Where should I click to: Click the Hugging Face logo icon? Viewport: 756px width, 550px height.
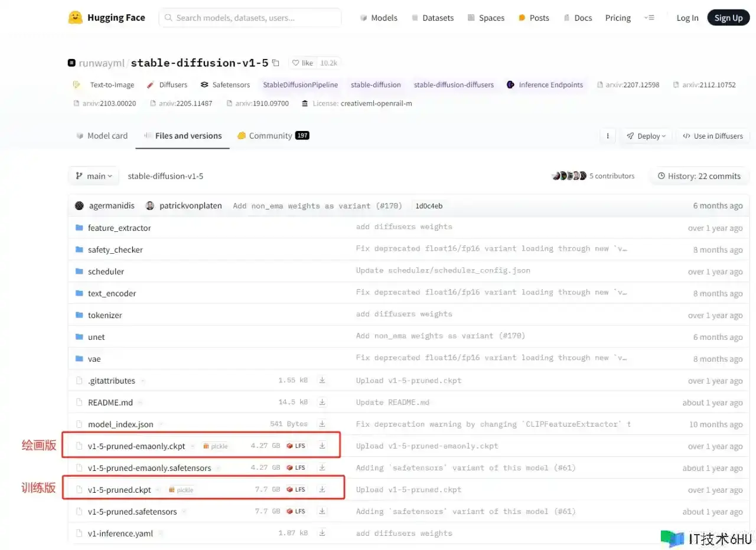pos(76,18)
